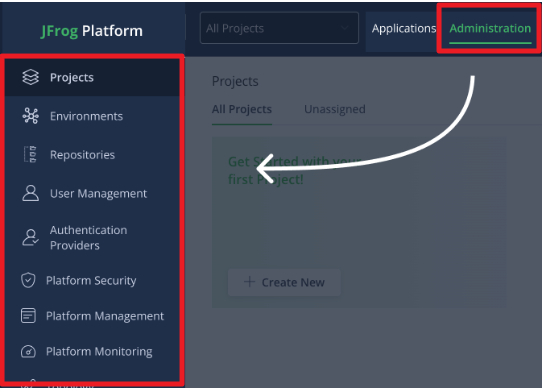Click the Environments network icon

(x=30, y=116)
